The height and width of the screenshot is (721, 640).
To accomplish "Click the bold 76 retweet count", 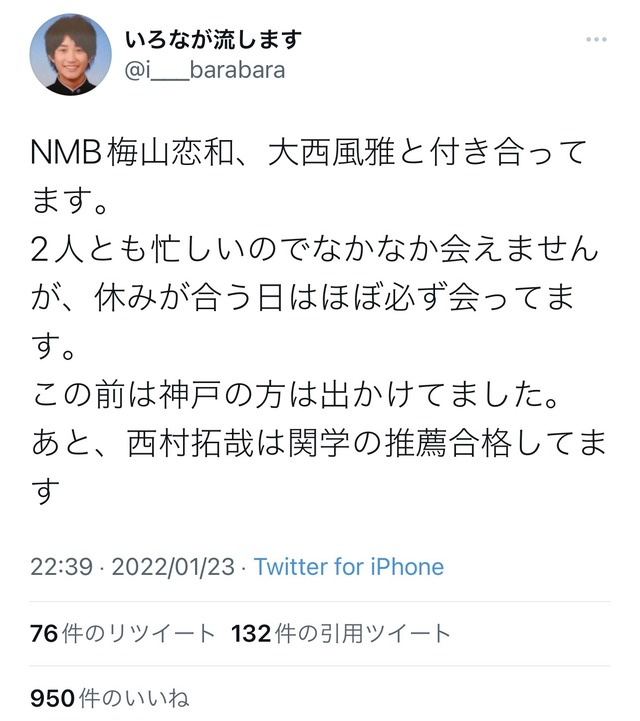I will [x=44, y=633].
